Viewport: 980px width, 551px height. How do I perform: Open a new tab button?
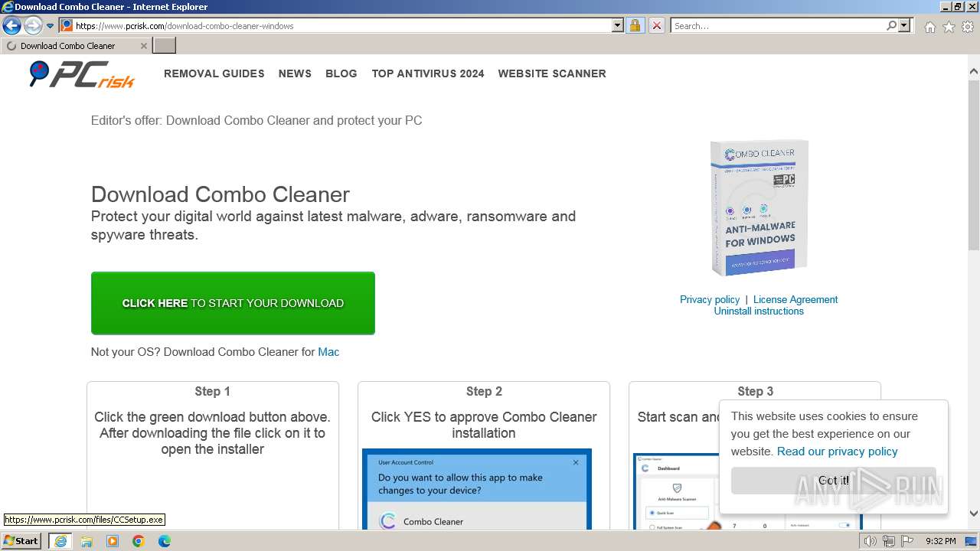164,46
